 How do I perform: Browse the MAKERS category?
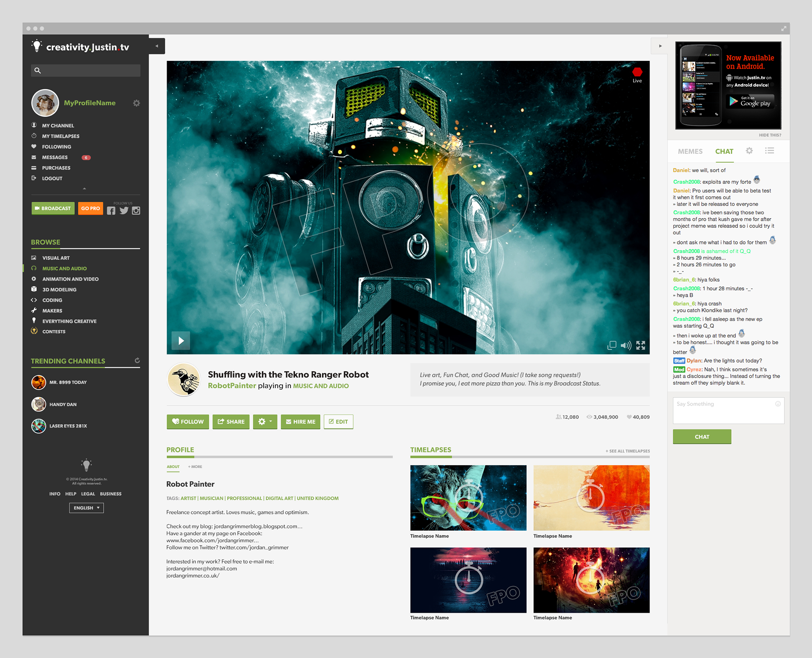pos(52,311)
